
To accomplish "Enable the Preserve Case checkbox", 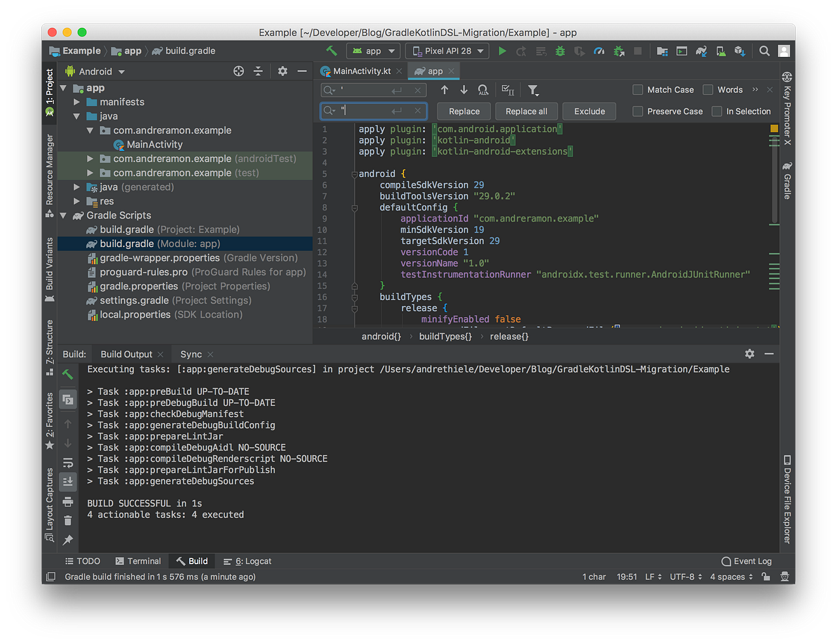I will (638, 111).
